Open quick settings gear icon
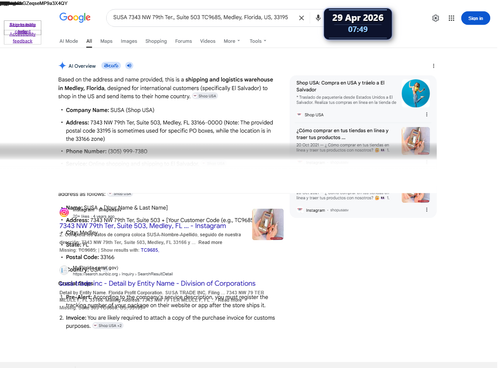The height and width of the screenshot is (368, 500). (435, 18)
